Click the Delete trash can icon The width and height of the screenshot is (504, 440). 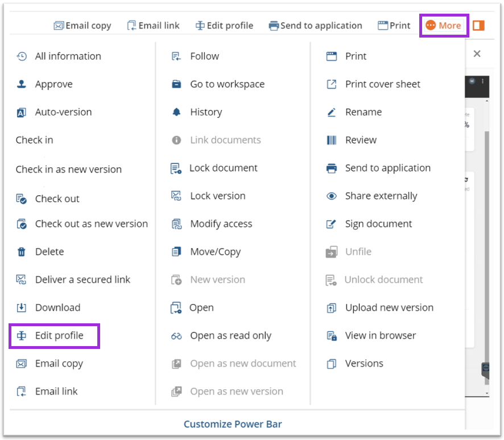[x=22, y=252]
